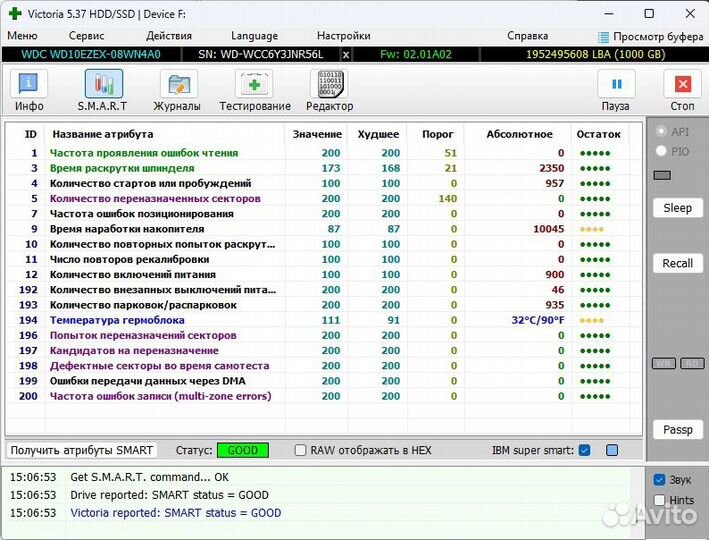This screenshot has height=540, width=709.
Task: Toggle the Звук sound checkbox
Action: tap(659, 480)
